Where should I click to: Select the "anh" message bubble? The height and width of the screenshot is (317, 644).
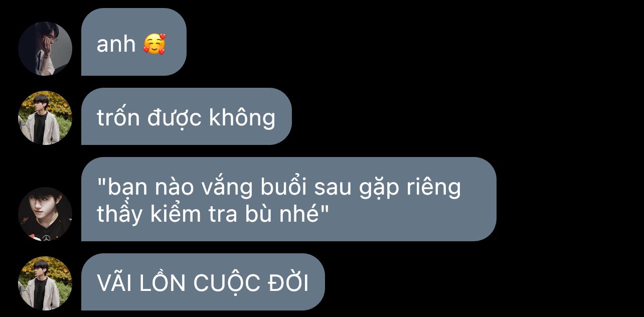click(134, 42)
